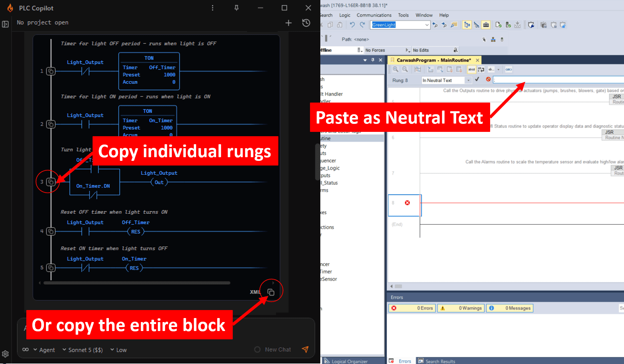Cancel the neutral text rung edit

tap(488, 80)
